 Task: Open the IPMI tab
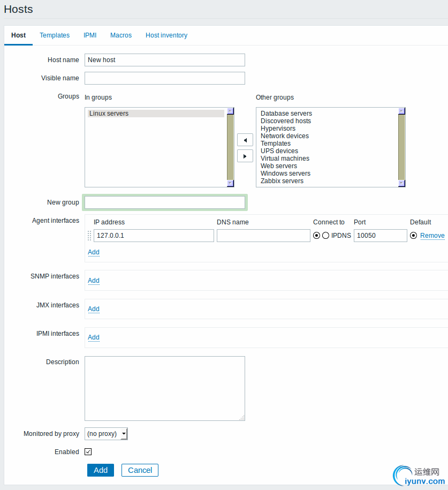point(90,35)
